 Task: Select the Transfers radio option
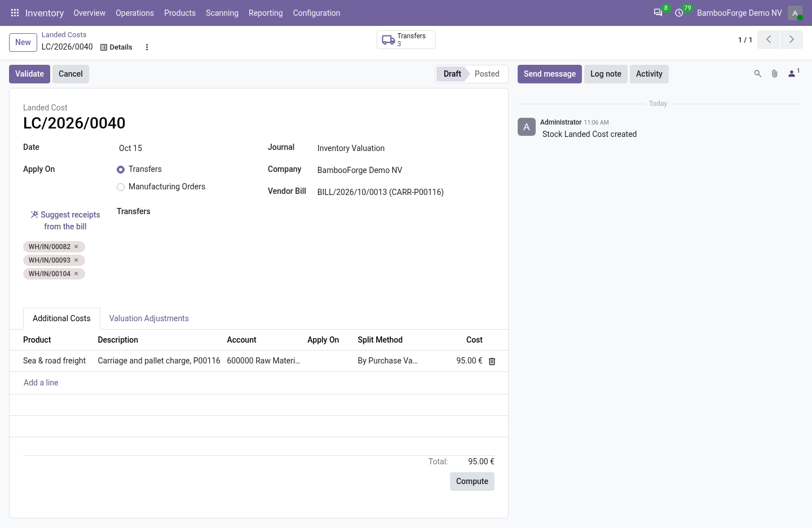[121, 170]
